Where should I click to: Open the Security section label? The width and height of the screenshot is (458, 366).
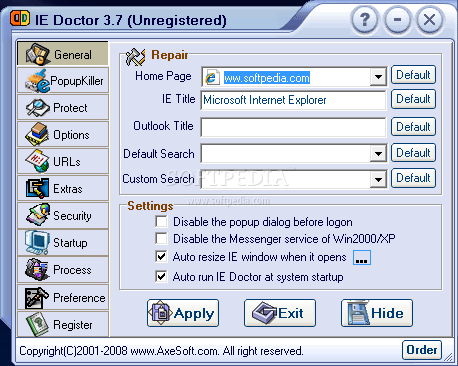coord(72,216)
